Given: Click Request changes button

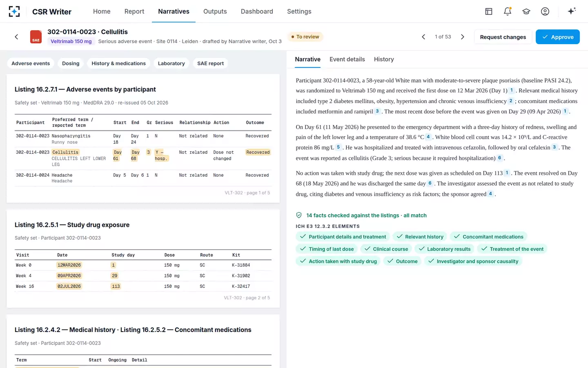Looking at the screenshot, I should click(503, 37).
